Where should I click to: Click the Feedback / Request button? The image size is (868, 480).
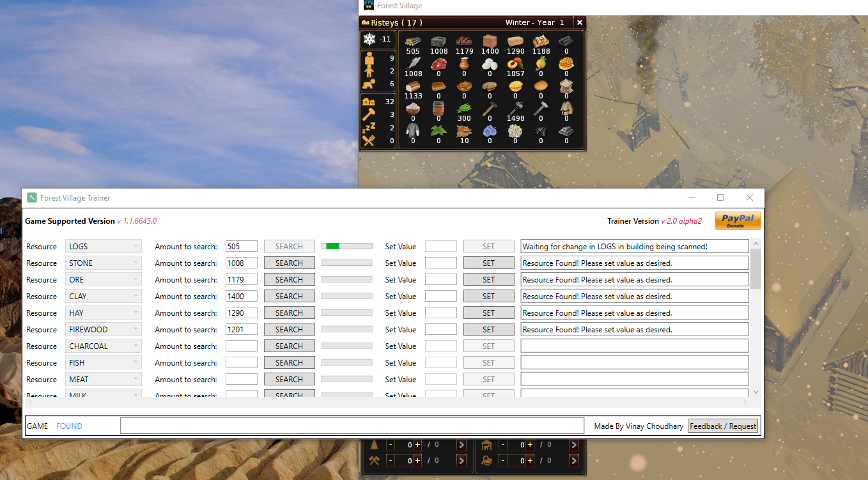[723, 426]
